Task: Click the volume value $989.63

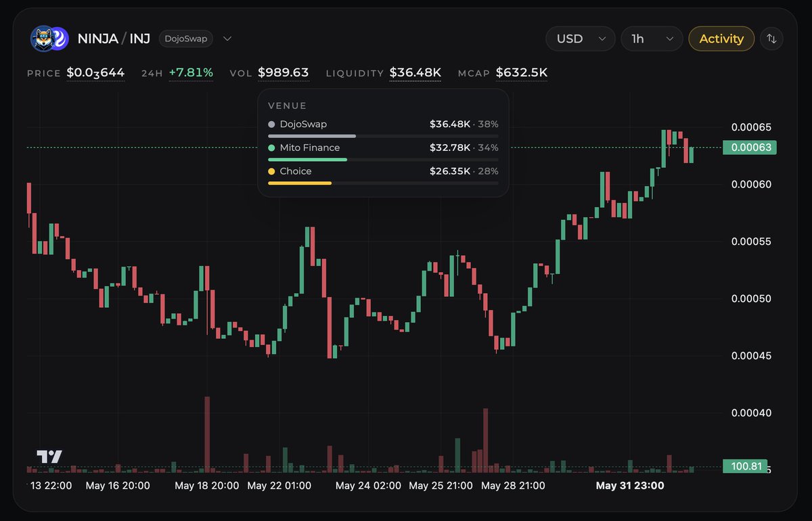Action: pyautogui.click(x=284, y=72)
